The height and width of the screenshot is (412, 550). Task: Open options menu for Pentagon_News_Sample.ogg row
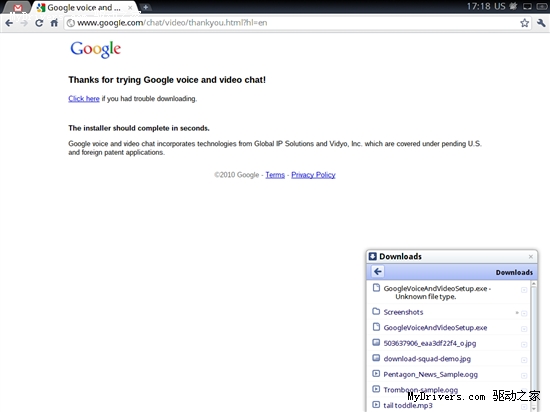click(x=524, y=376)
